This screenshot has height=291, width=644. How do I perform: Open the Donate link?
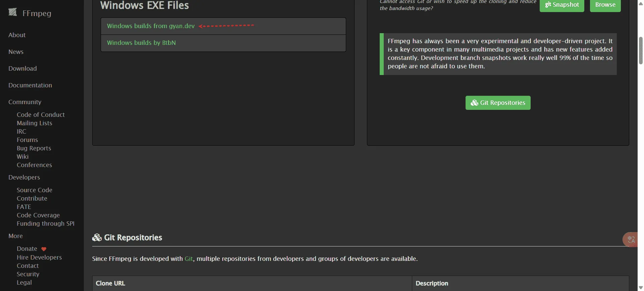tap(27, 249)
